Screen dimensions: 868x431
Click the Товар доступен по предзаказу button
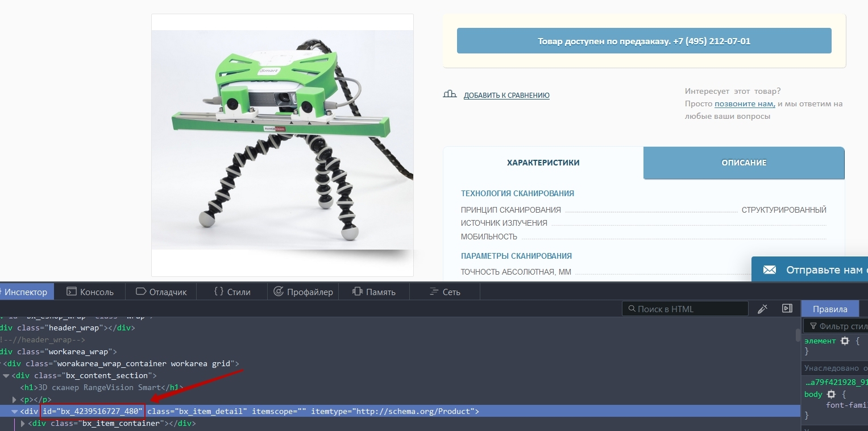pos(644,41)
